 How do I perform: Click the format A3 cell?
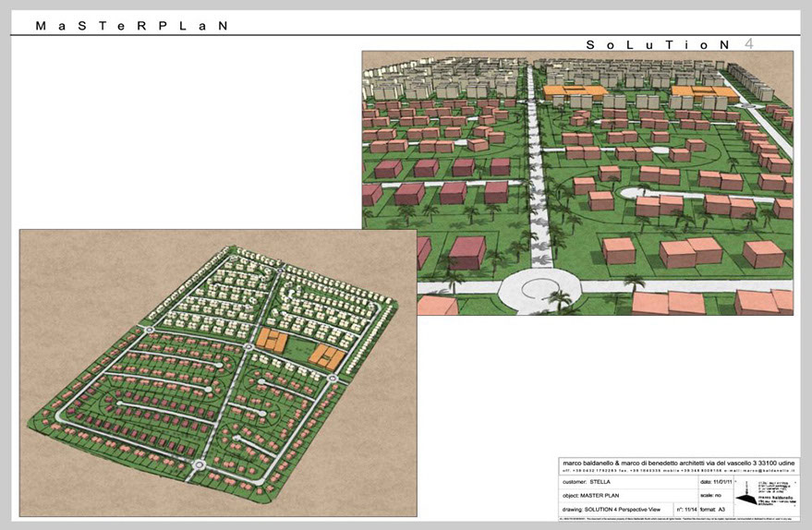[713, 508]
